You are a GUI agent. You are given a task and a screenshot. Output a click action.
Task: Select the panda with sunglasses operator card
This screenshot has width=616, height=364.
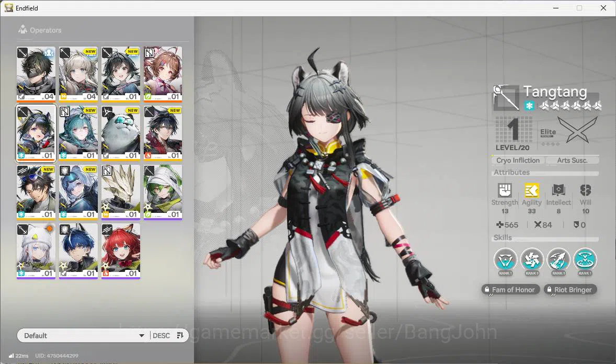121,133
